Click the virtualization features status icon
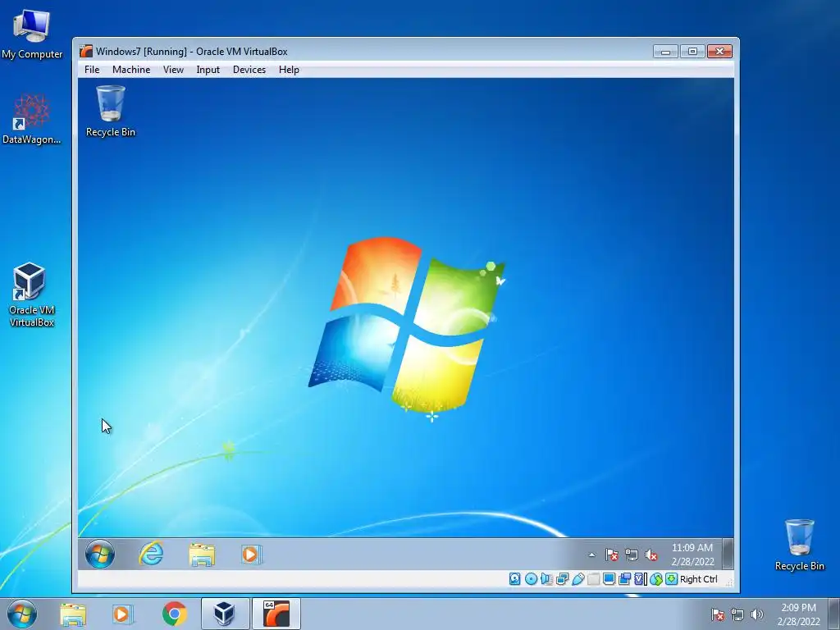The height and width of the screenshot is (630, 840). [640, 579]
